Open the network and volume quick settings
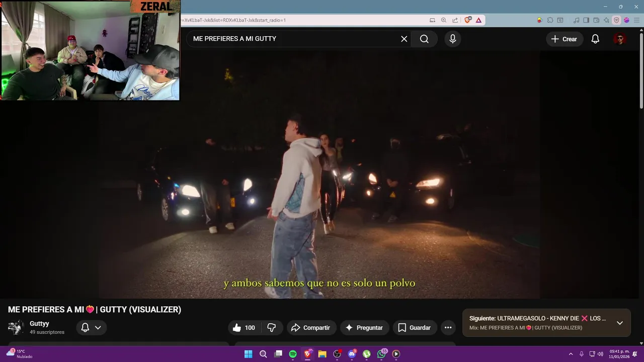The width and height of the screenshot is (644, 362). point(596,354)
